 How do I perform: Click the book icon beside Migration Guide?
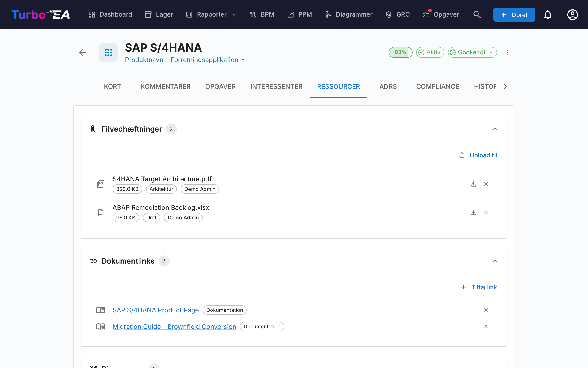101,326
